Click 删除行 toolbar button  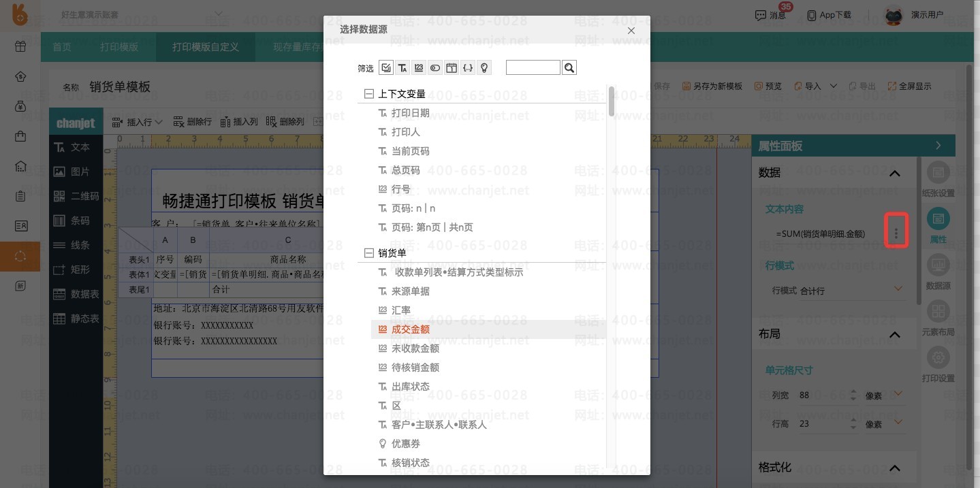192,122
